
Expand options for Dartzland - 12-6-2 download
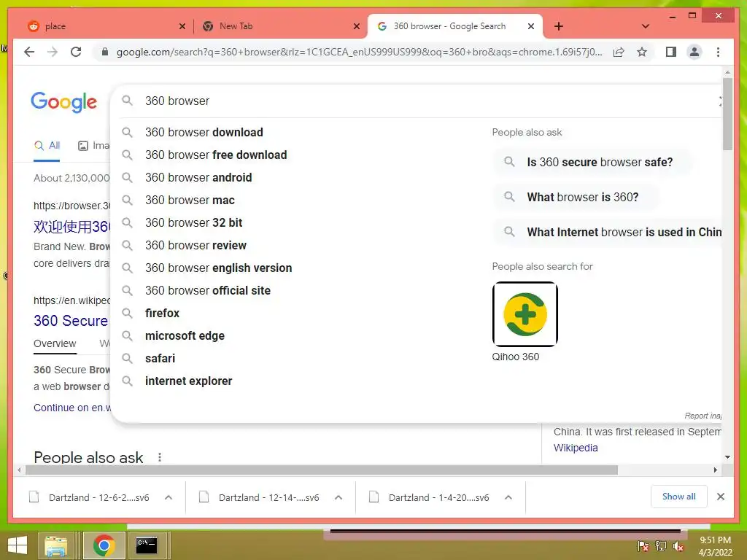pyautogui.click(x=169, y=497)
